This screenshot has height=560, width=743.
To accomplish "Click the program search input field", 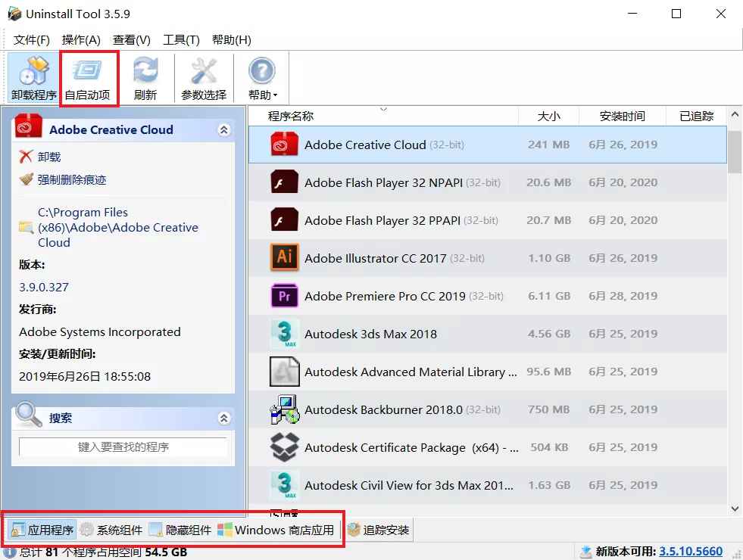I will coord(123,447).
